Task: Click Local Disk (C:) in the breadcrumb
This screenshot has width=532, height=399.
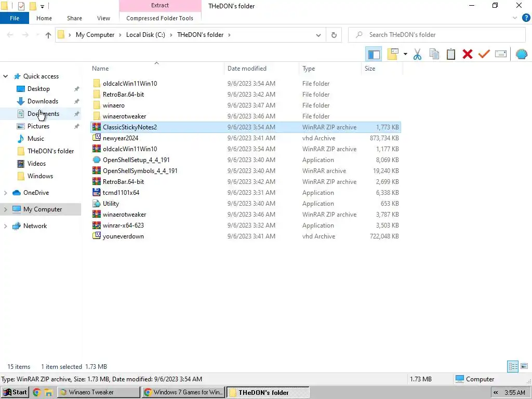Action: [145, 35]
